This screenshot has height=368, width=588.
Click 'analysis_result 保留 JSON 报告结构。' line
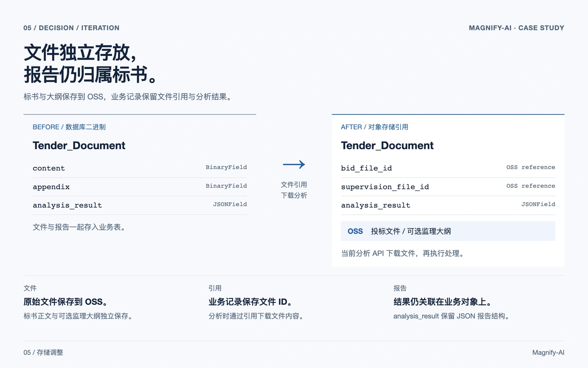pos(452,316)
